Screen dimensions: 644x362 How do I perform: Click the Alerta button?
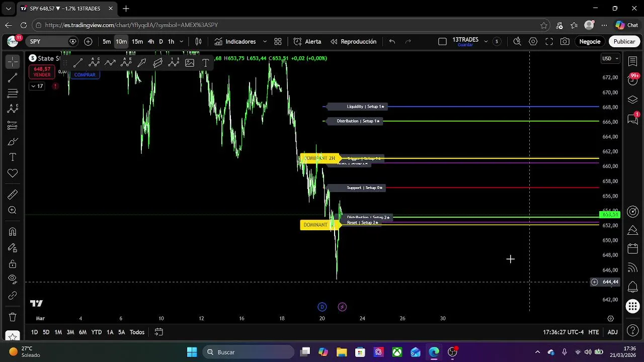tap(307, 42)
